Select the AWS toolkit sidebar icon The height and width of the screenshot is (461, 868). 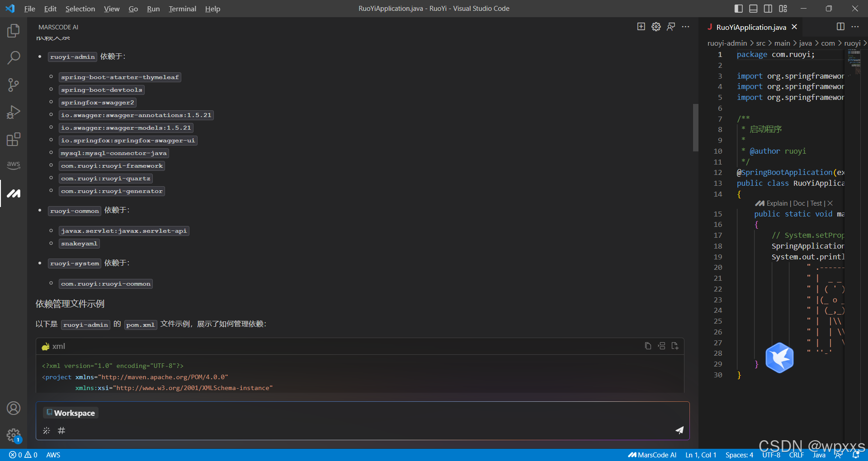(14, 165)
